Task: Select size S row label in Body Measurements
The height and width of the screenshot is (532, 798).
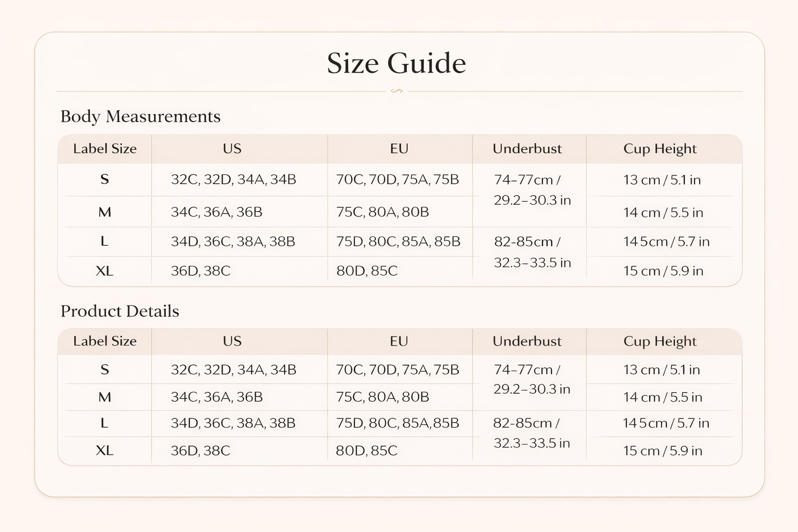Action: click(104, 180)
